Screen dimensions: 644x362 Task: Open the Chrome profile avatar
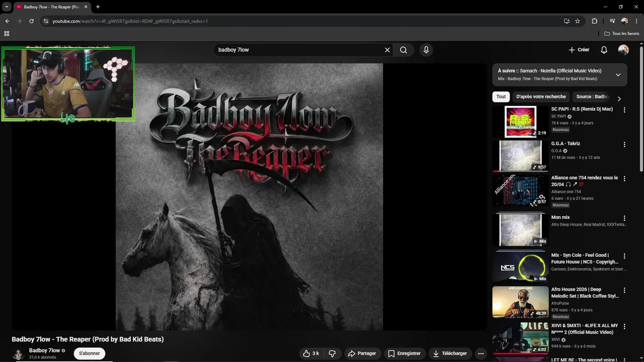[624, 21]
